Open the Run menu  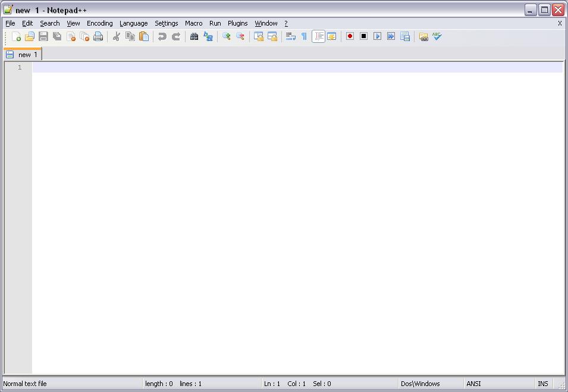[215, 23]
